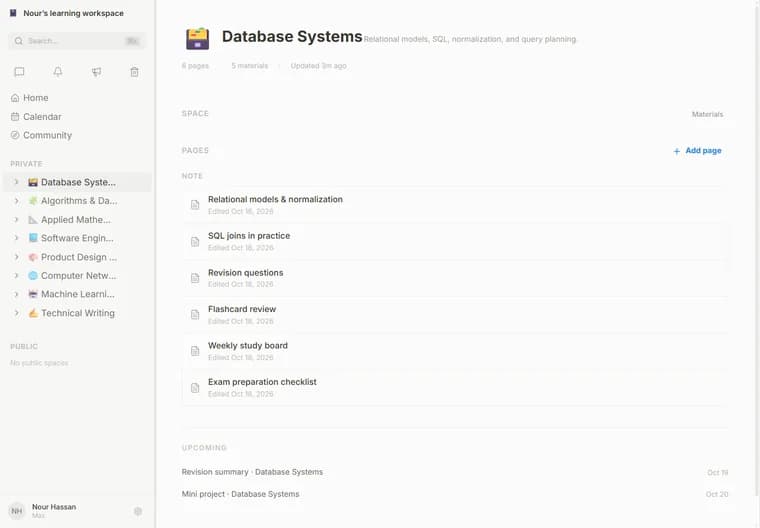Open upcoming Revision summary item

point(455,472)
